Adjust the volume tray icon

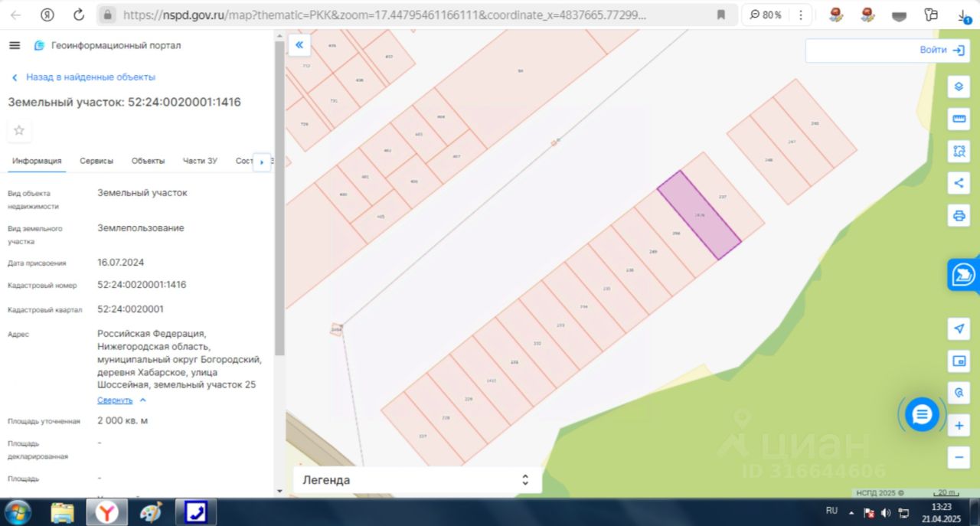coord(886,512)
